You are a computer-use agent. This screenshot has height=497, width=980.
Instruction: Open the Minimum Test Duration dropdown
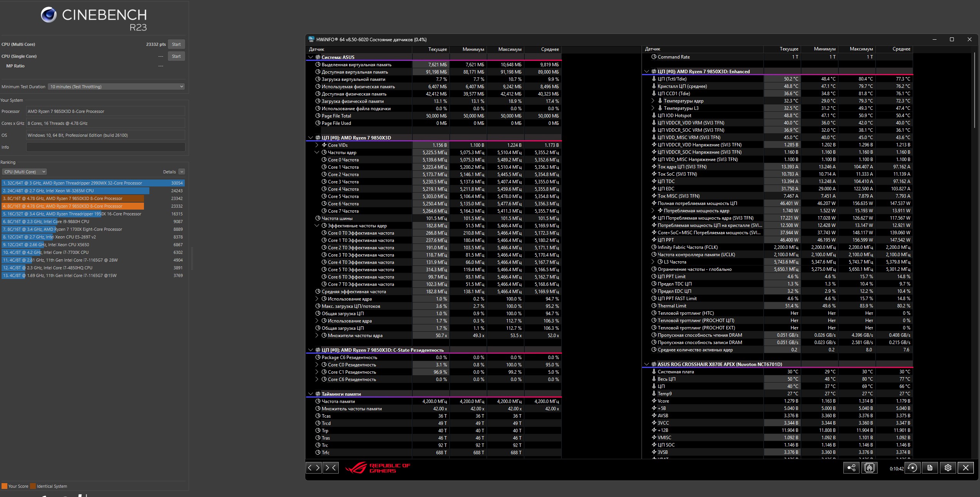point(116,87)
